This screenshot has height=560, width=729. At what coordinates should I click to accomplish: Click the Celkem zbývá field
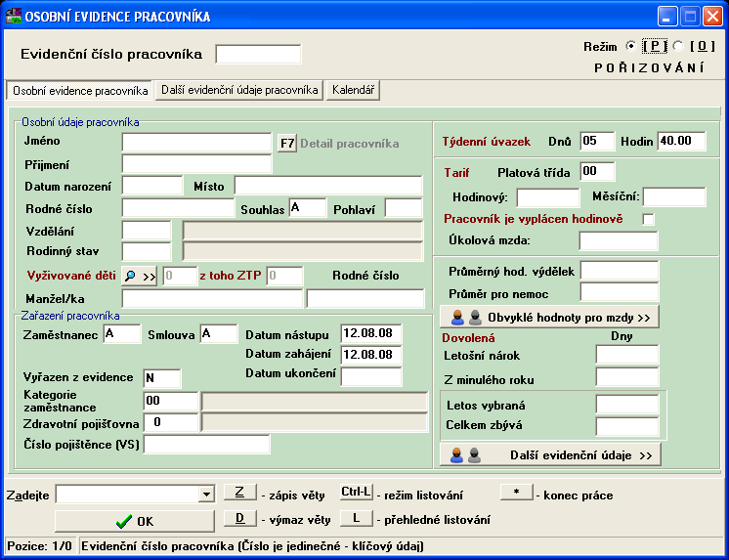(x=627, y=426)
